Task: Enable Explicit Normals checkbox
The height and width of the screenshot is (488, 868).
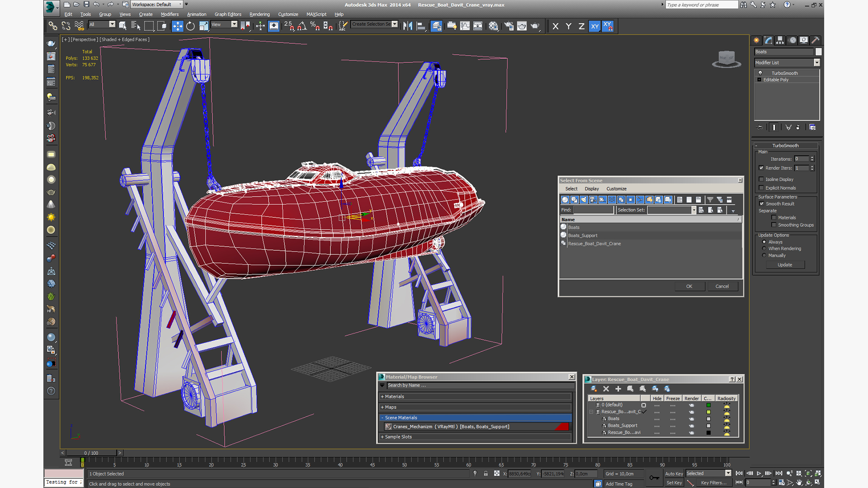Action: pos(761,188)
